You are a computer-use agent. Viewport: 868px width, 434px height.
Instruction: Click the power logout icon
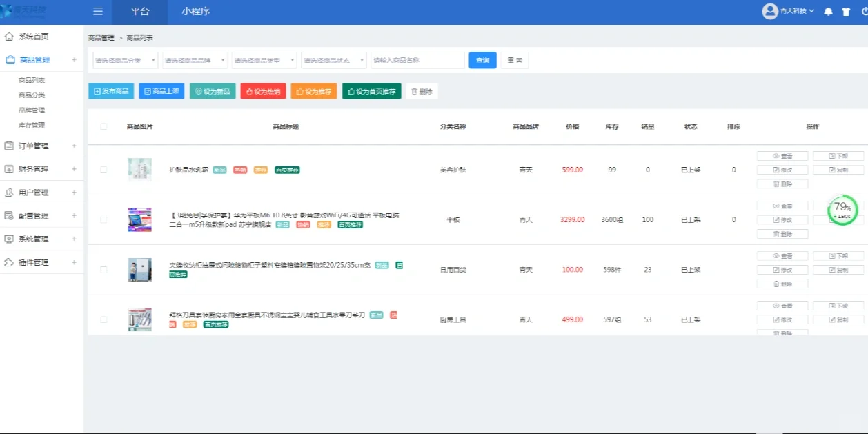864,12
